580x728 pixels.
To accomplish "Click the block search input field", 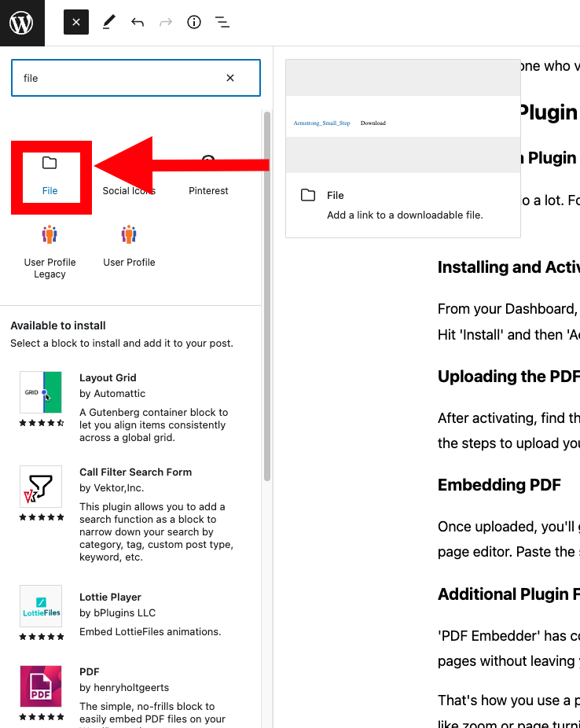I will click(x=121, y=78).
